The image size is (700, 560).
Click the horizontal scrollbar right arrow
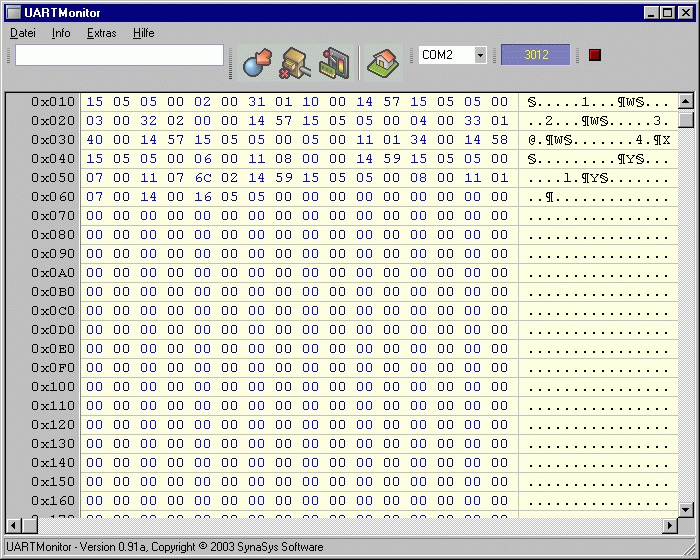click(x=670, y=526)
